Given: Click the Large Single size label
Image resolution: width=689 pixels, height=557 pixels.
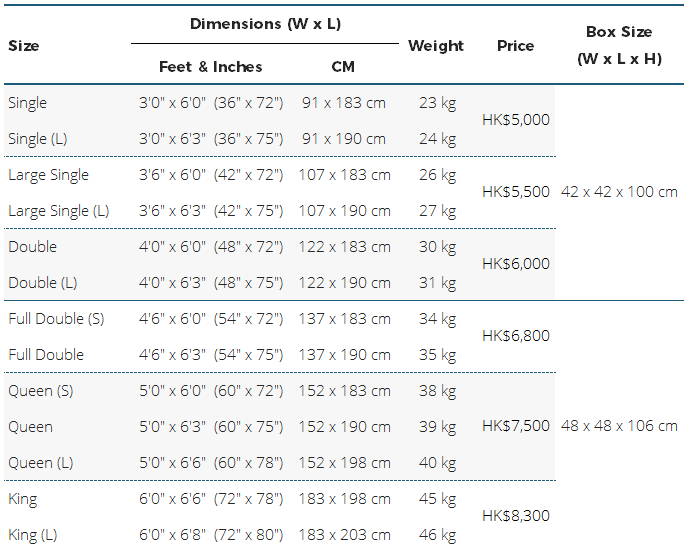Looking at the screenshot, I should click(48, 175).
